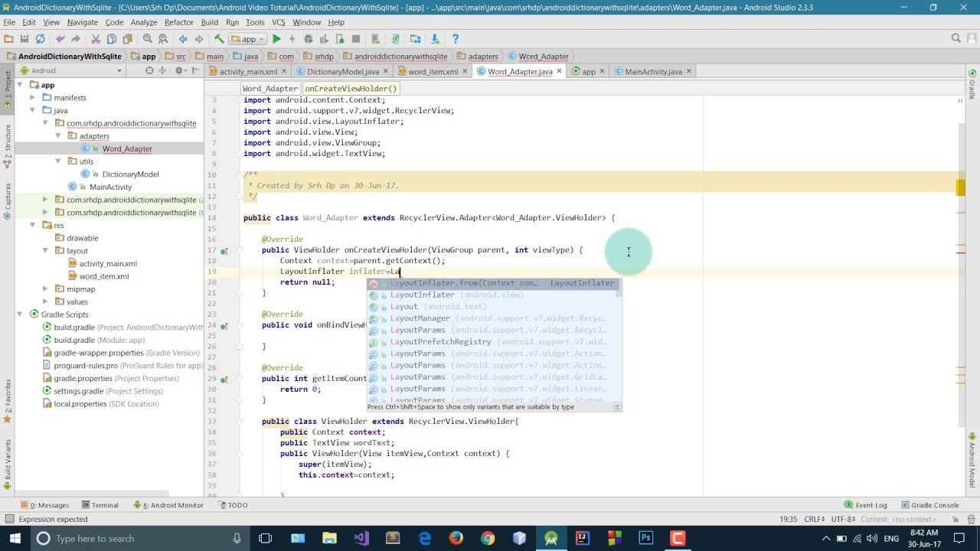Image resolution: width=980 pixels, height=551 pixels.
Task: Open the TODO tool window
Action: [x=232, y=505]
